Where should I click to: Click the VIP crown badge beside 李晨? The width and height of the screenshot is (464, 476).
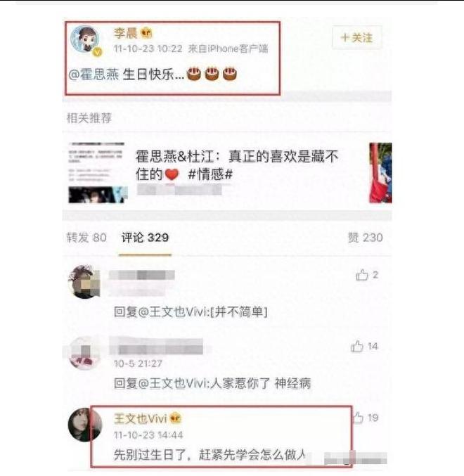[146, 33]
